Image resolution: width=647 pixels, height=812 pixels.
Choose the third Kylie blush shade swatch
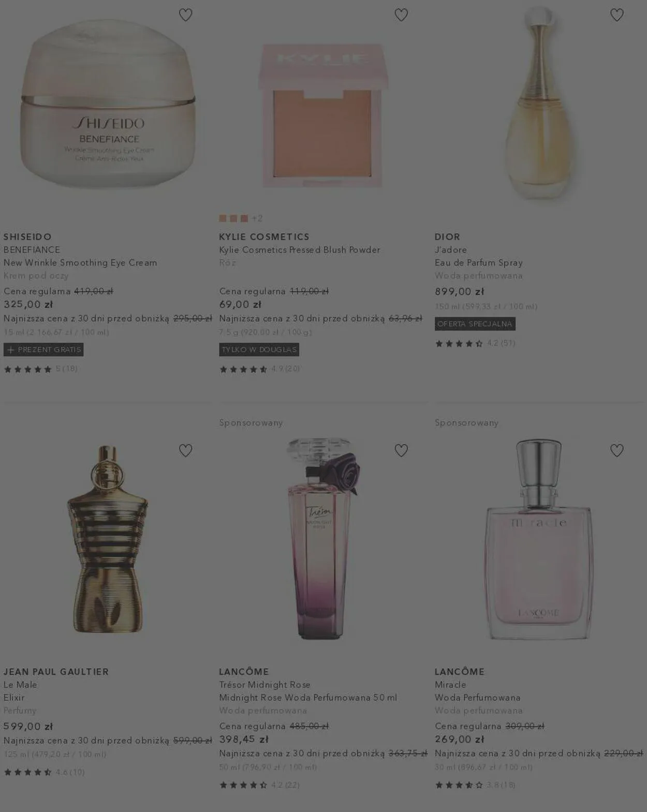click(x=244, y=218)
